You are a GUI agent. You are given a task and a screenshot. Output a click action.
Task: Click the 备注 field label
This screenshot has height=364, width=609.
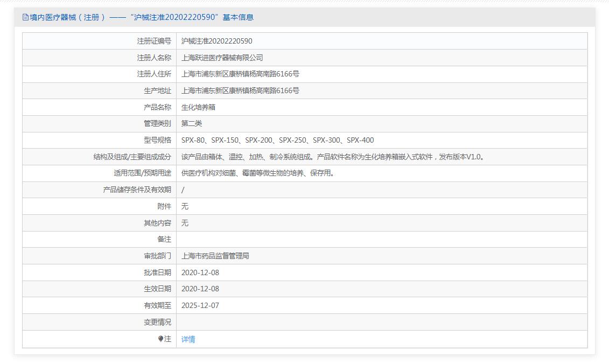(x=164, y=239)
